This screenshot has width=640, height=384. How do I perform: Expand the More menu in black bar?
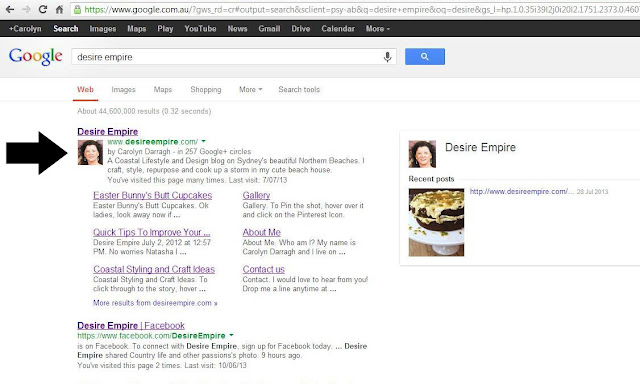pyautogui.click(x=378, y=29)
